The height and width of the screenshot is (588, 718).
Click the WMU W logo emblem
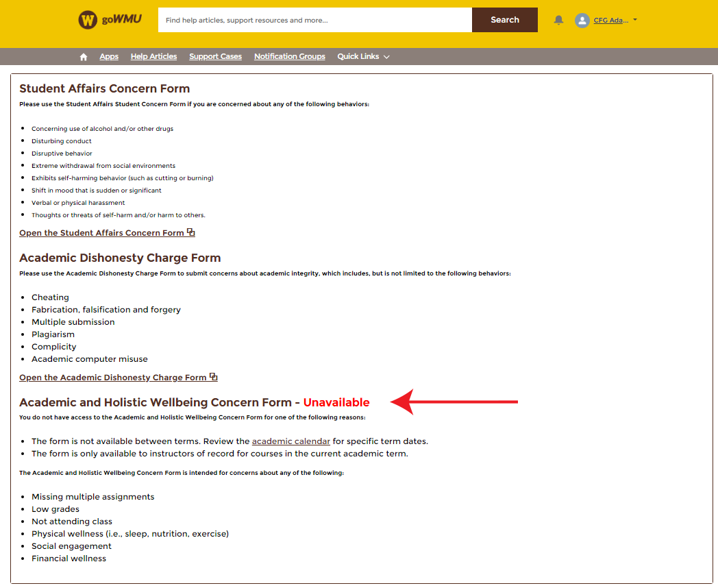88,20
